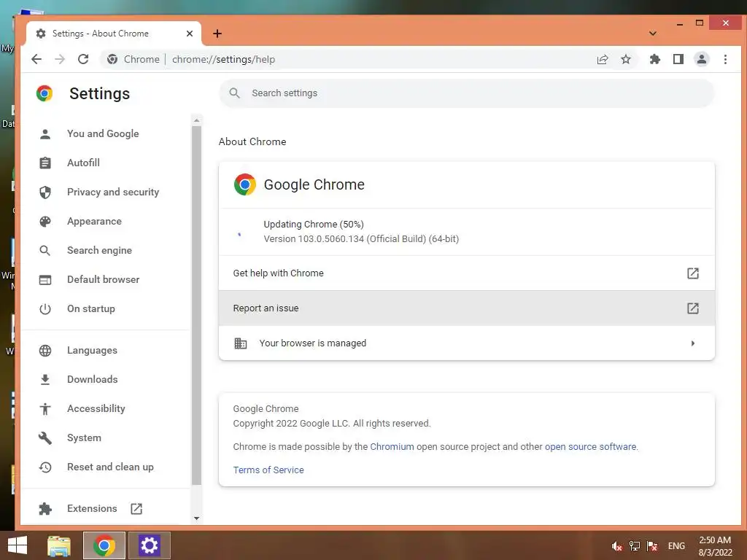Click the palette icon beside Appearance
Screen dimensions: 747x560
point(45,222)
